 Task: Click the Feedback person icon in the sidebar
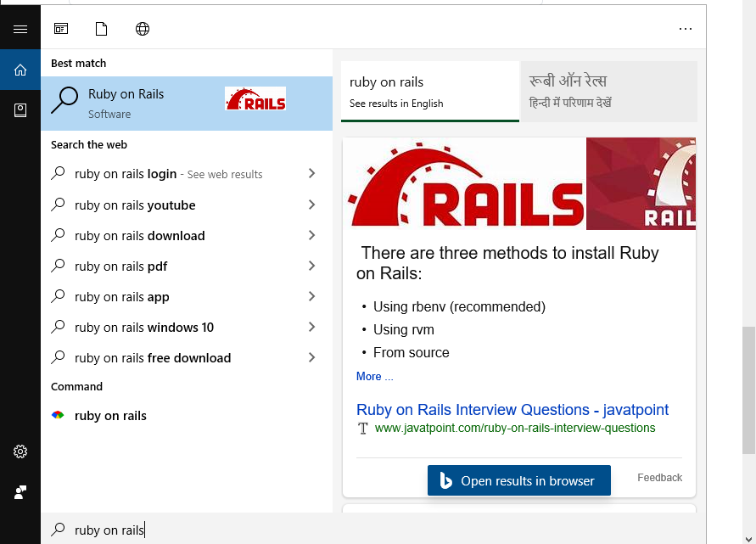click(20, 492)
